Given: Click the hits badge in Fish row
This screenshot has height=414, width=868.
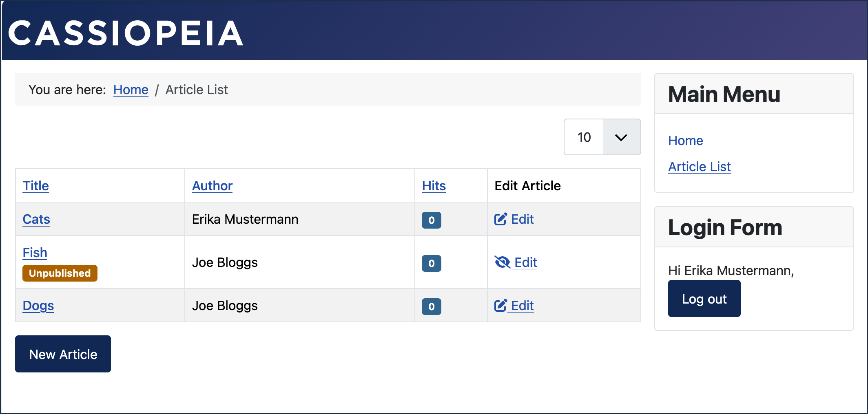Looking at the screenshot, I should coord(432,263).
